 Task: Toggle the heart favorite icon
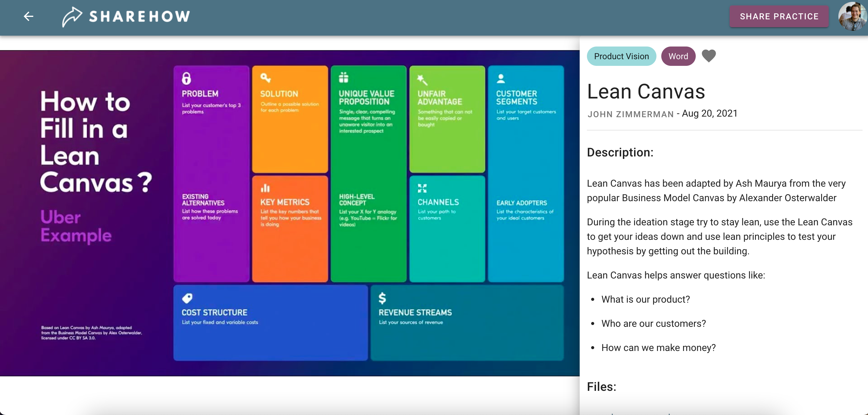pyautogui.click(x=708, y=56)
